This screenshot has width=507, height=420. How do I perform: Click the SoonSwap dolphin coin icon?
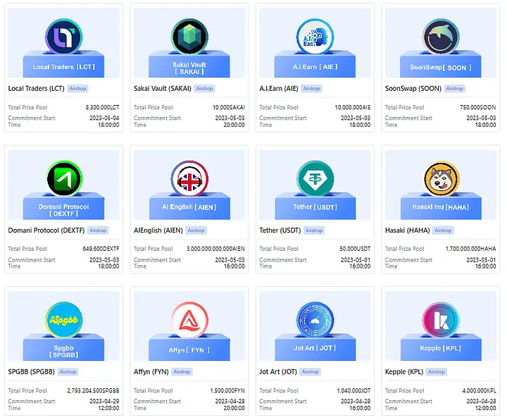pos(441,37)
